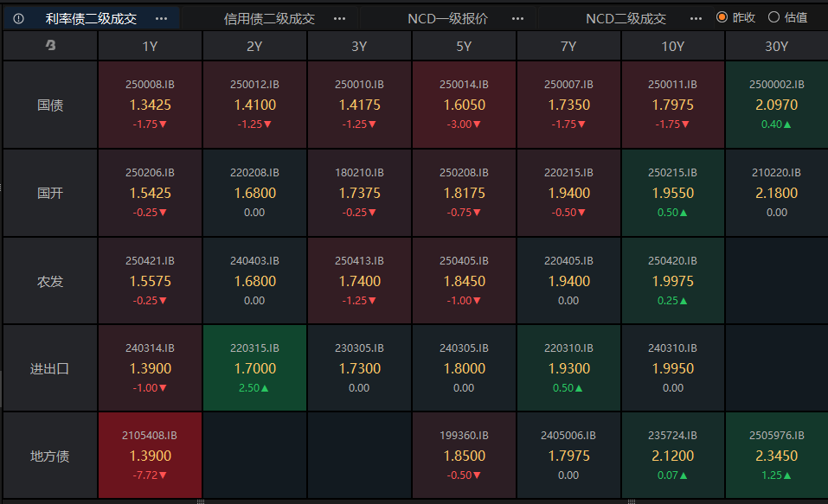Select the 估值 radio button
The image size is (828, 504).
pyautogui.click(x=773, y=17)
